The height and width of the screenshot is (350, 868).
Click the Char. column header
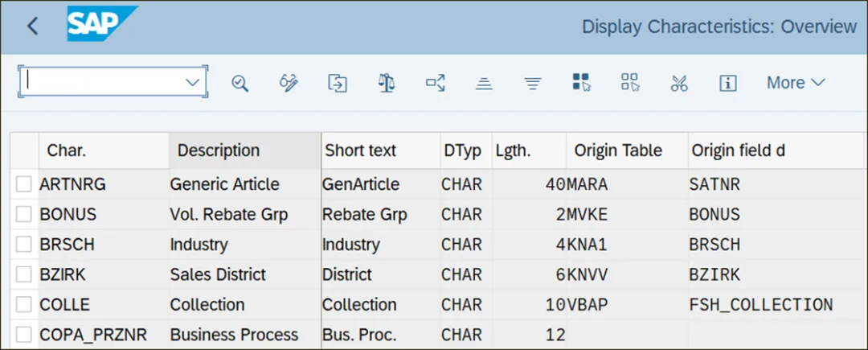[67, 150]
